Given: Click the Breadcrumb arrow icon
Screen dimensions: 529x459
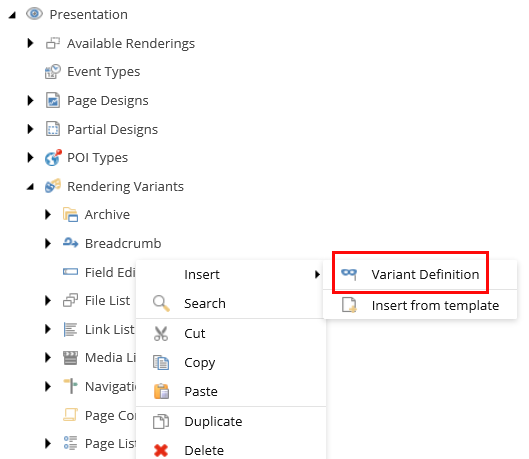Looking at the screenshot, I should click(x=71, y=243).
